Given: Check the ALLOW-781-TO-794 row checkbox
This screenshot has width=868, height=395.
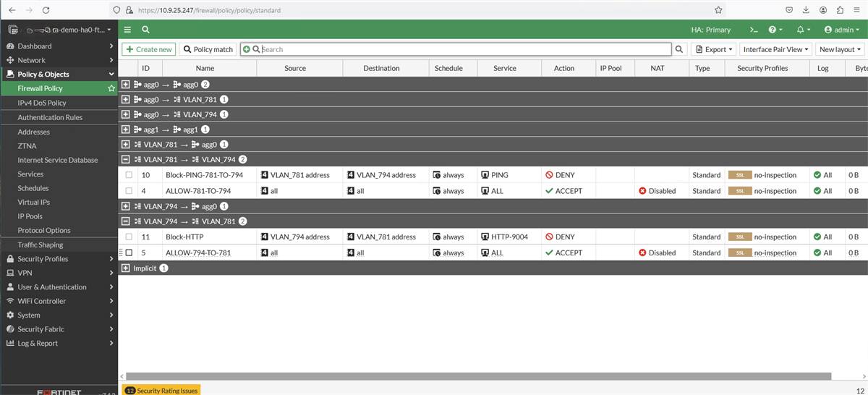Looking at the screenshot, I should (129, 191).
